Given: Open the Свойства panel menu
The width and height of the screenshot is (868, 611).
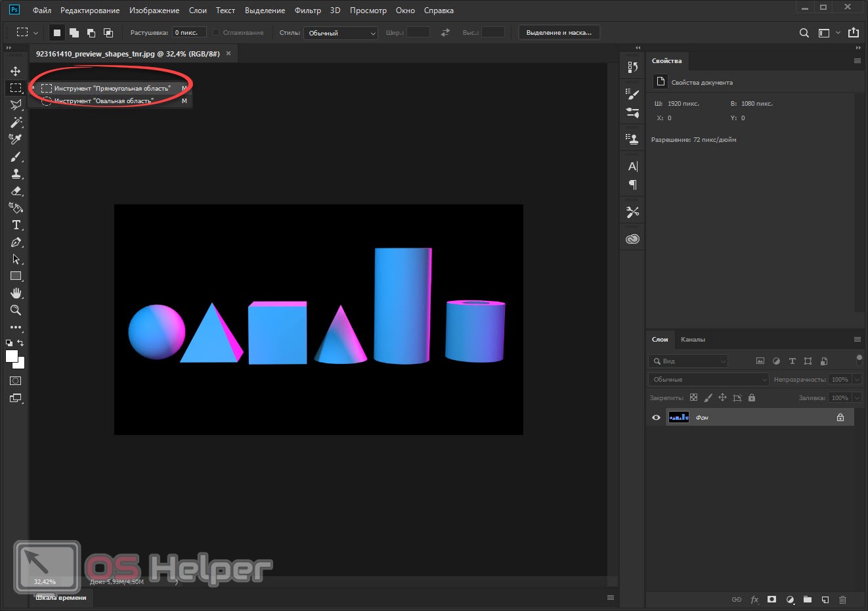Looking at the screenshot, I should tap(857, 60).
